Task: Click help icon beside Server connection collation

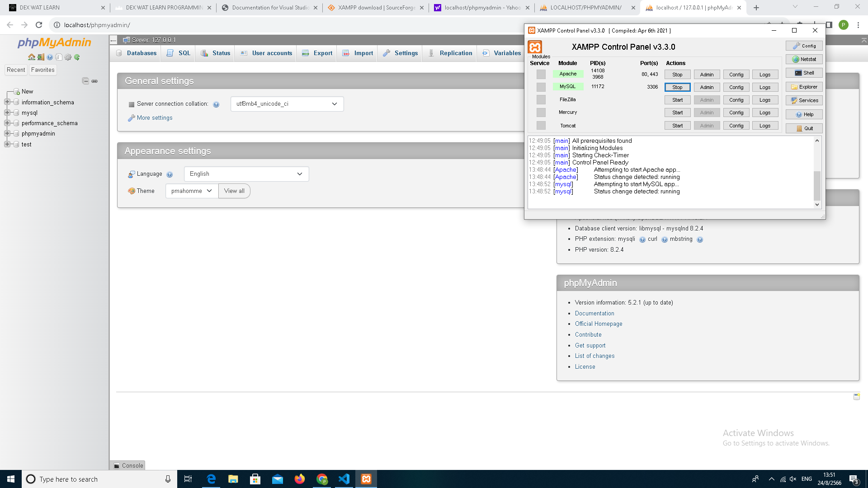Action: 216,104
